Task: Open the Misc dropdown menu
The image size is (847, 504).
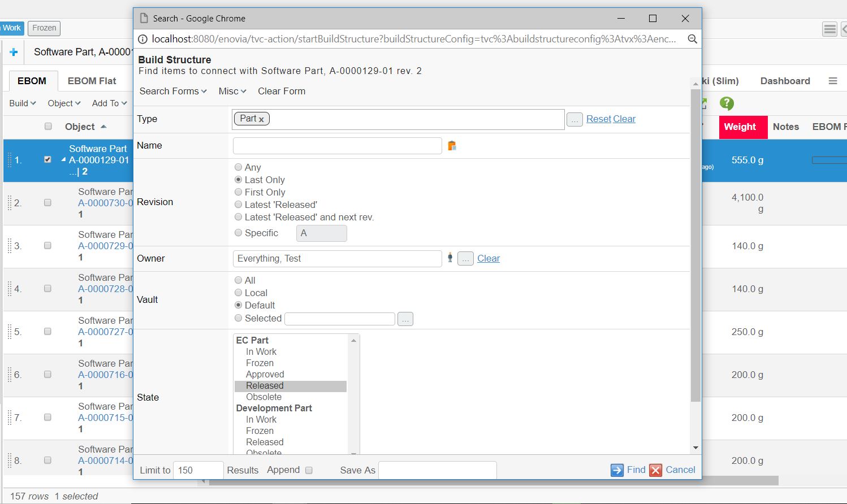Action: [232, 91]
